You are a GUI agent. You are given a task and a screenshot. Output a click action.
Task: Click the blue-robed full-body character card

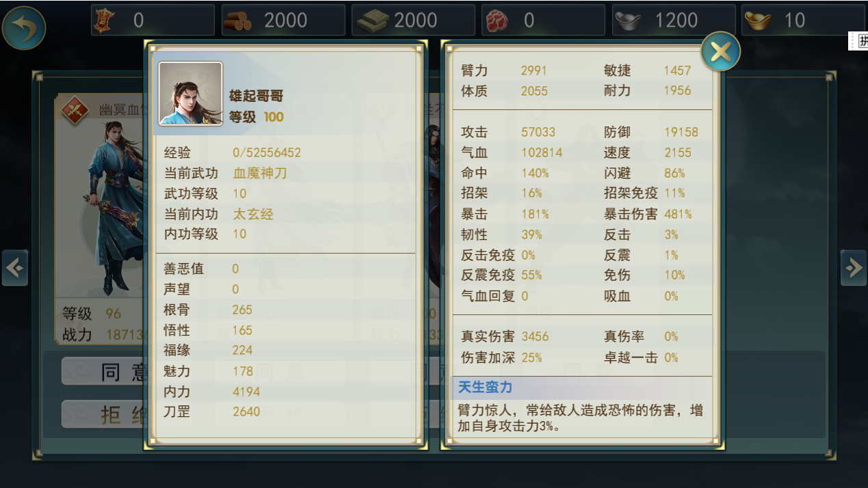coord(101,219)
